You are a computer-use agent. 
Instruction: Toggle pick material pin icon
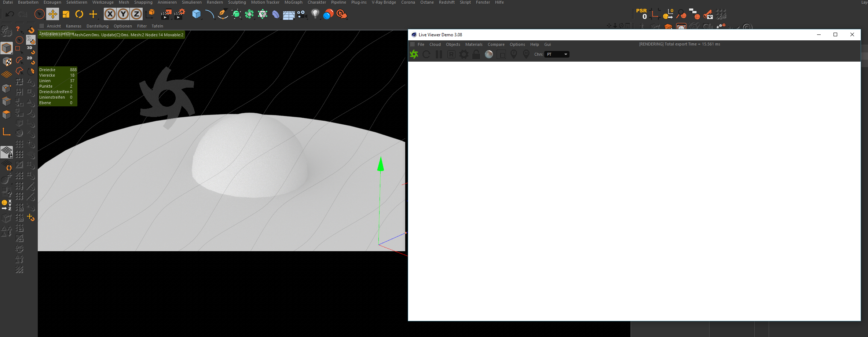(x=526, y=54)
